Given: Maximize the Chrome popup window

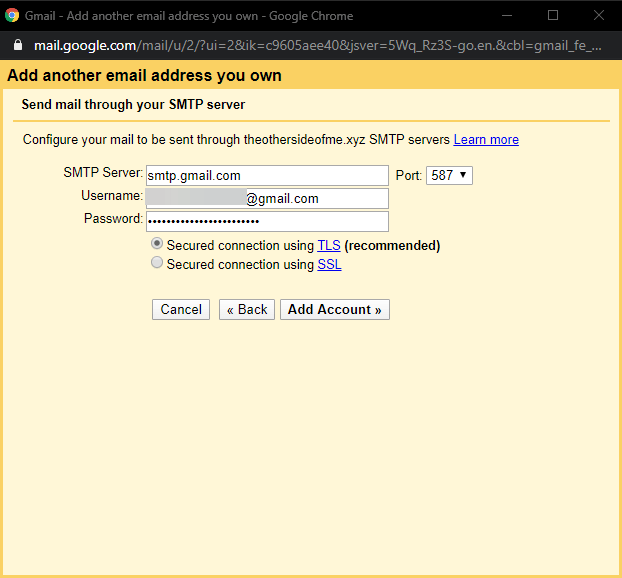Looking at the screenshot, I should 553,15.
